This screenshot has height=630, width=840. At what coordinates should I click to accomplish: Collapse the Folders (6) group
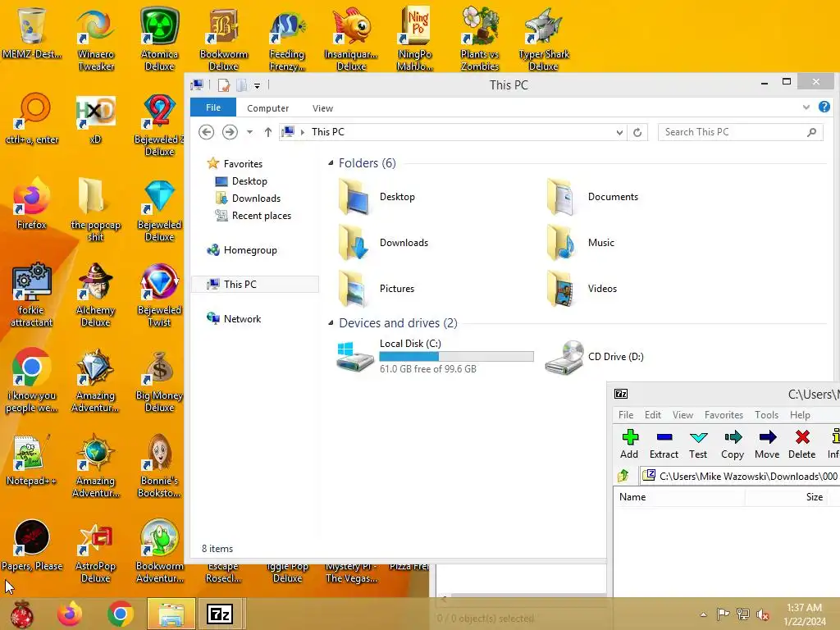coord(331,163)
